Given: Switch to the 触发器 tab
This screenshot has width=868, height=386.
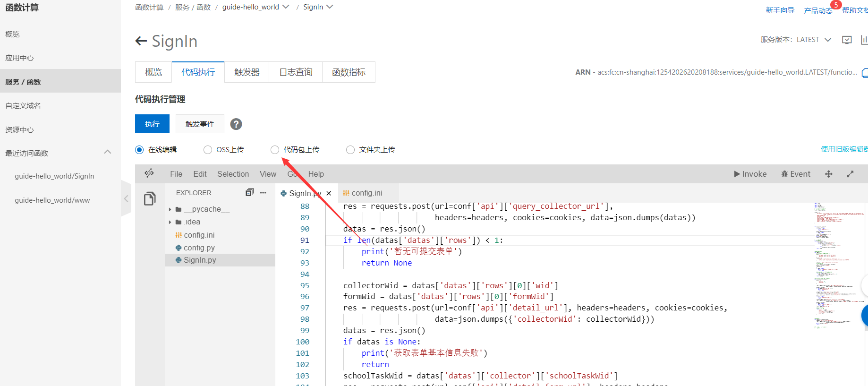Looking at the screenshot, I should [247, 72].
